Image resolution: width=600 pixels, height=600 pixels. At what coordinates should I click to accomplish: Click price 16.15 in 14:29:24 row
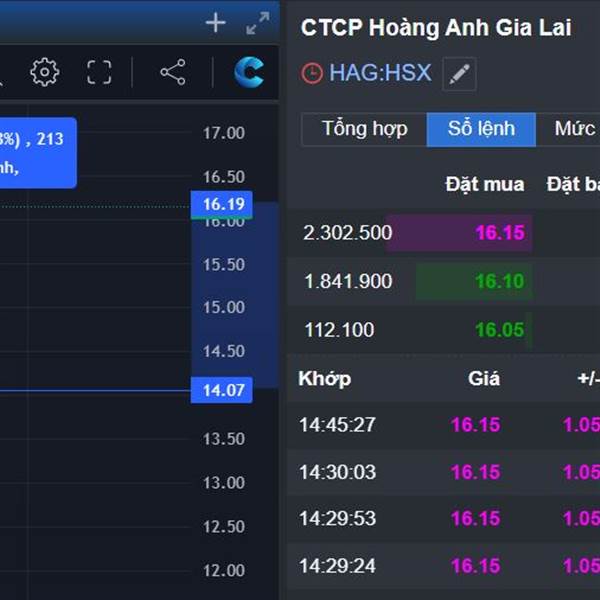pos(476,566)
